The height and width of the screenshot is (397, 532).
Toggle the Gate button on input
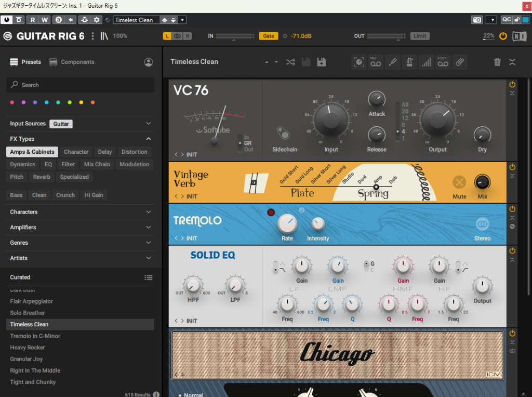269,36
